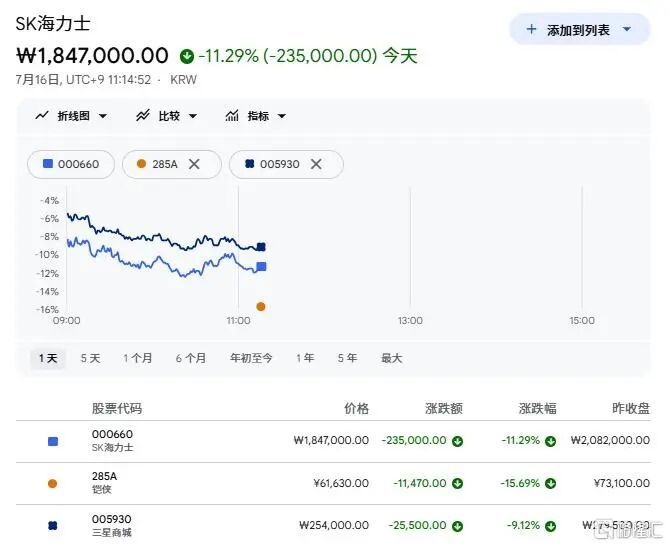The height and width of the screenshot is (546, 669).
Task: Select the 5 天 time range tab
Action: tap(90, 358)
